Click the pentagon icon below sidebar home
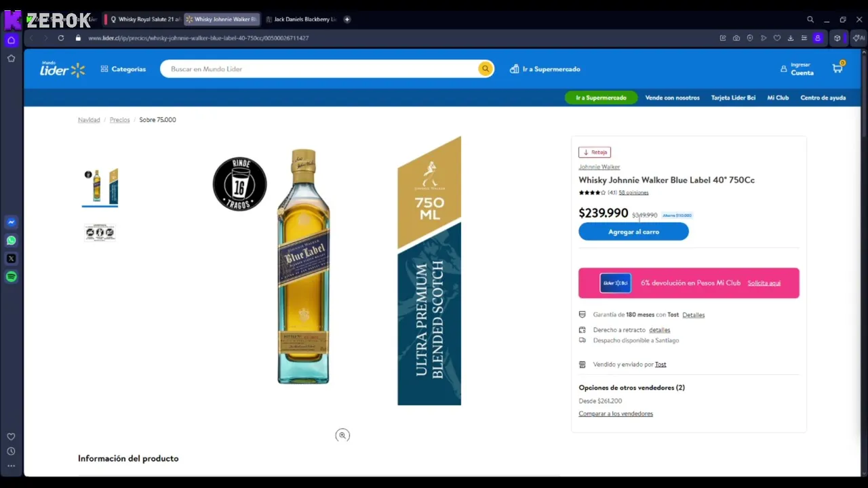 click(x=11, y=59)
